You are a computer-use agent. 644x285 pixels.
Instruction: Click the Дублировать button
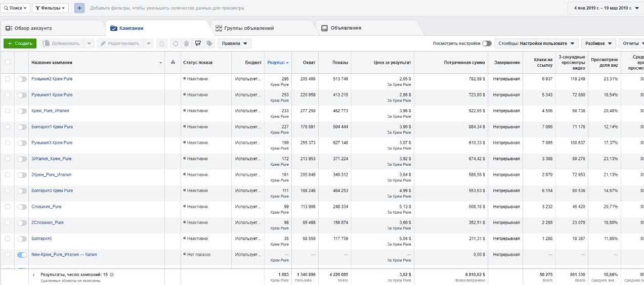[61, 43]
